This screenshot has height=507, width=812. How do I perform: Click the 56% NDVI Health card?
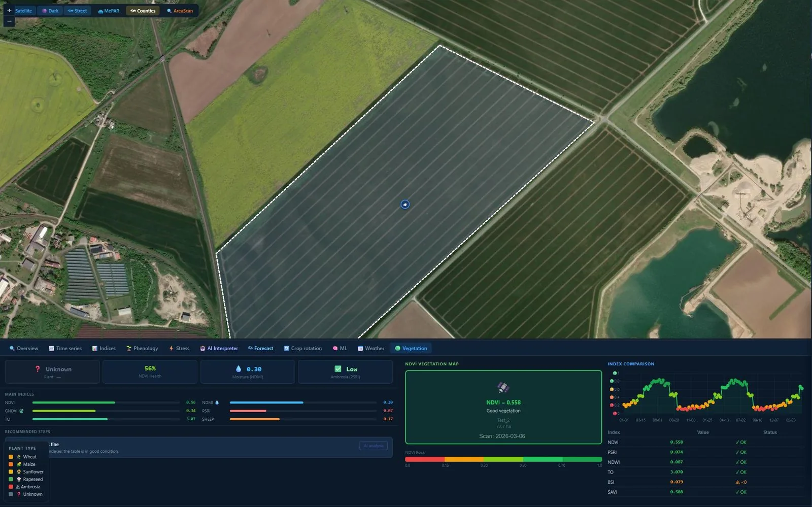[x=150, y=372]
